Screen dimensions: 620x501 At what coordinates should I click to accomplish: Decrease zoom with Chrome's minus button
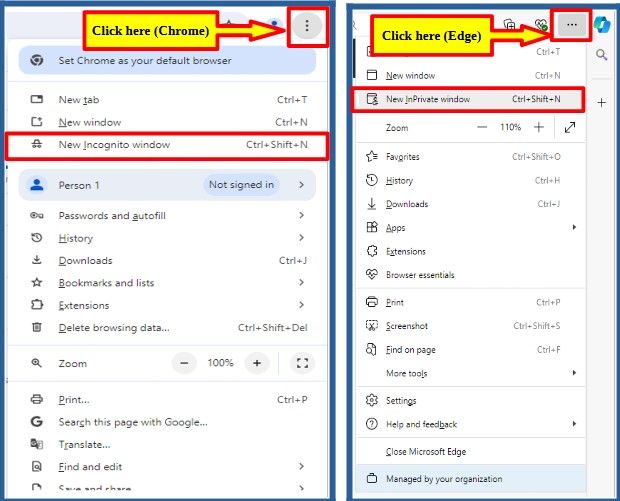point(184,363)
